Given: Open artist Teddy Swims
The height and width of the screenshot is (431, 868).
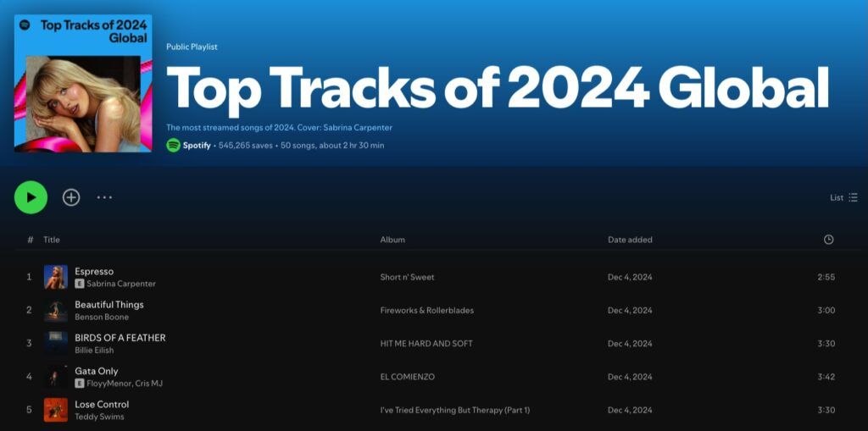Looking at the screenshot, I should tap(100, 417).
